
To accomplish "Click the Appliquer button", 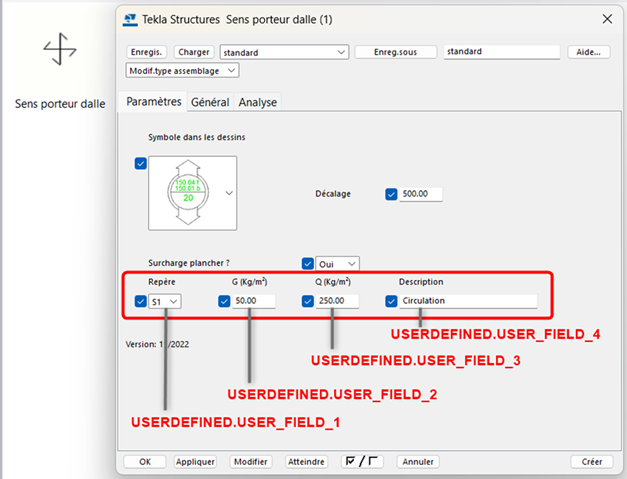I will click(195, 461).
